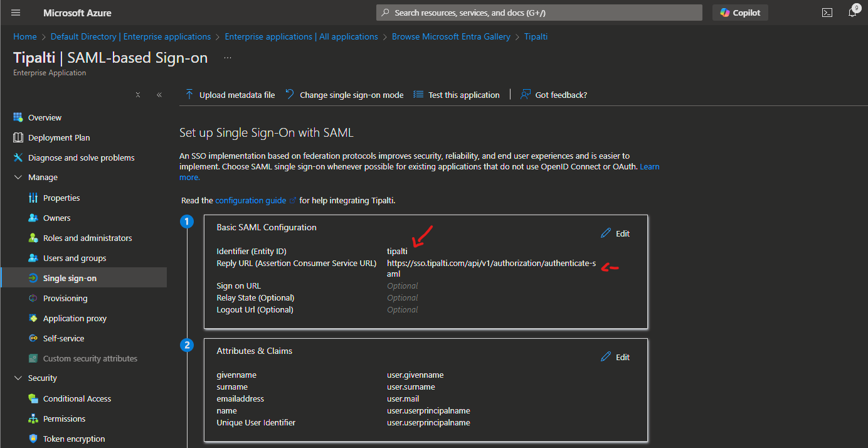Collapse the Security section

[x=18, y=378]
